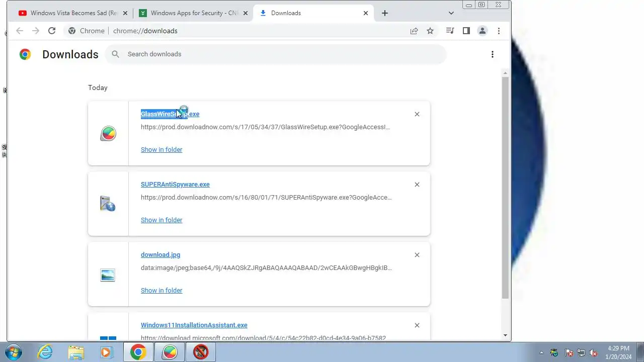Open GlassWireSetup.exe file link
Screen dimensions: 644x362
(170, 114)
